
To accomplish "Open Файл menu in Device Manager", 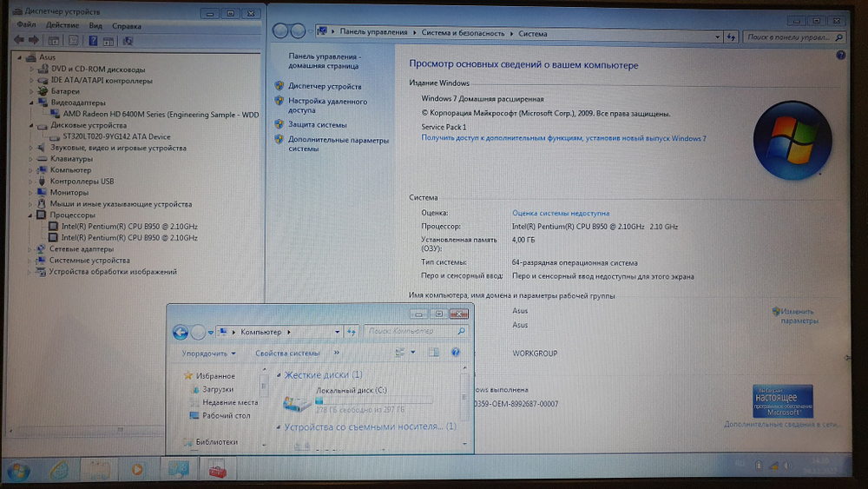I will click(26, 25).
